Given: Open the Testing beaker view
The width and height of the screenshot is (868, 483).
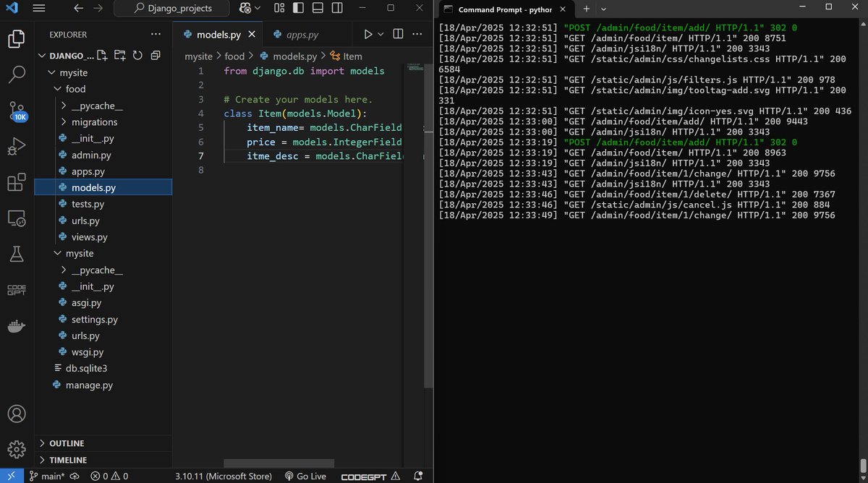Looking at the screenshot, I should pyautogui.click(x=16, y=254).
